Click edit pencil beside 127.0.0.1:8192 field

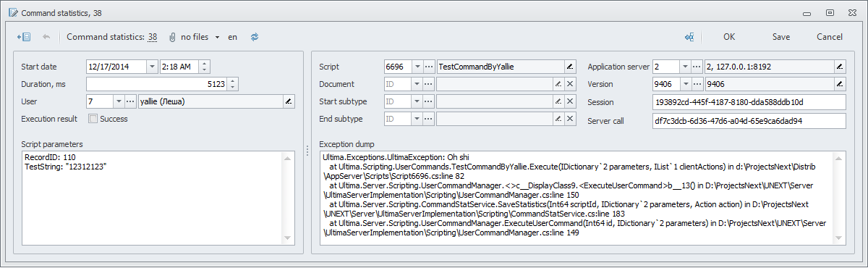(x=839, y=67)
